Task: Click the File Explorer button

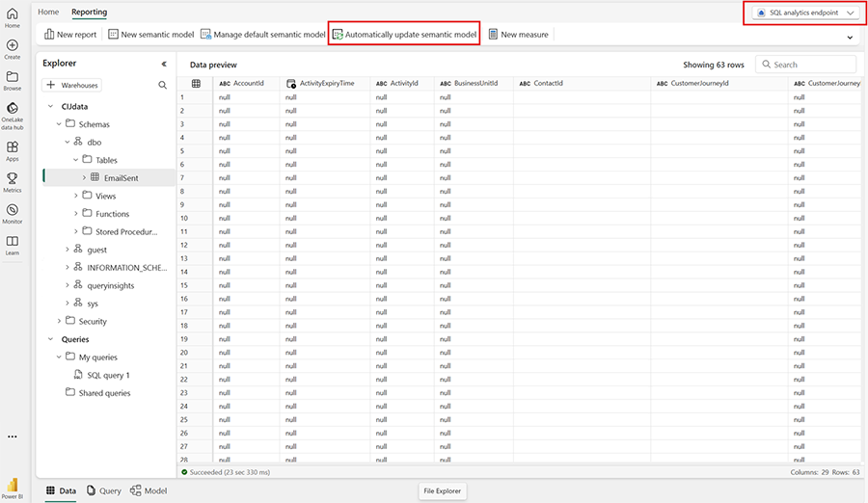Action: pos(442,490)
